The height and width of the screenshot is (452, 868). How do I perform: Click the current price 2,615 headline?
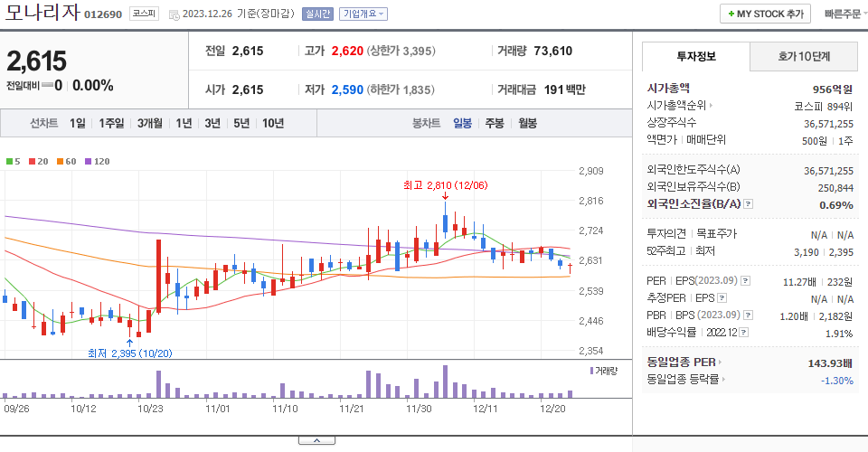36,61
